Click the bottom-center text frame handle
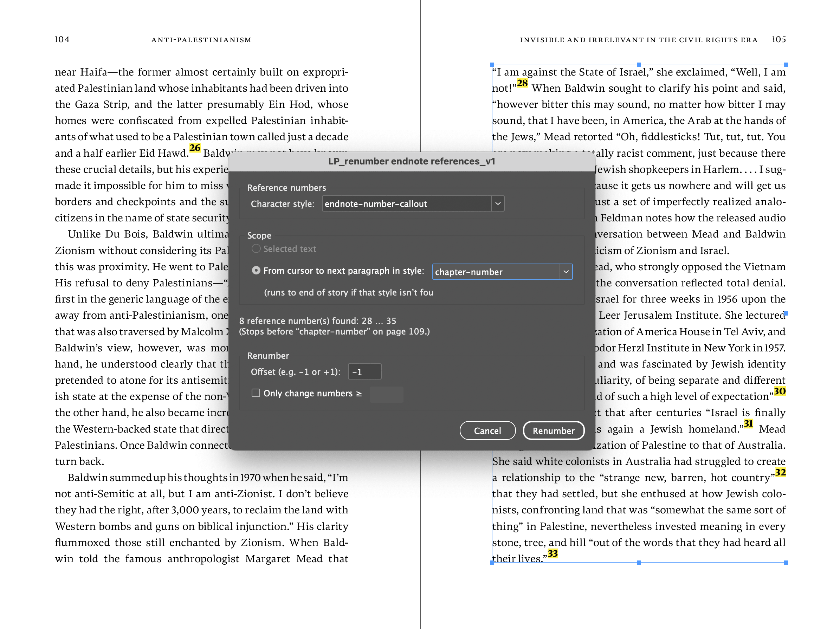Viewport: 840px width, 629px height. pos(639,563)
